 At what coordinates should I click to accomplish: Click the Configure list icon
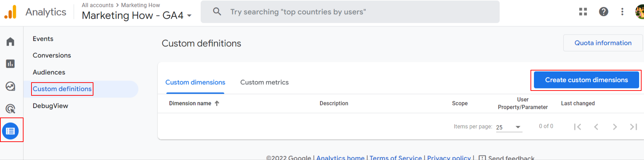pyautogui.click(x=10, y=131)
